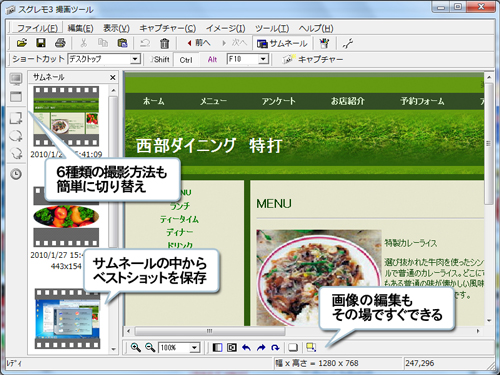
Task: Select the website screenshot thumbnail
Action: [66, 116]
